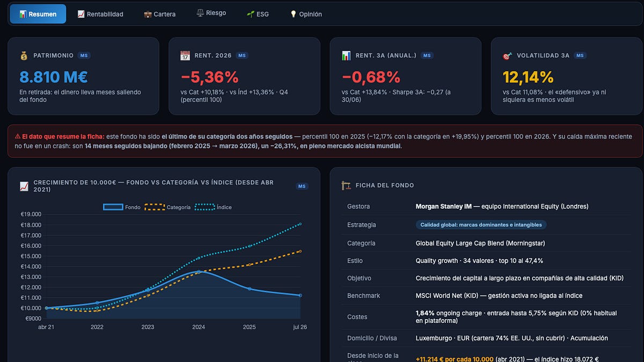Click the money bag icon beside Patrimonio
Screen dimensions: 644x362
(x=24, y=56)
